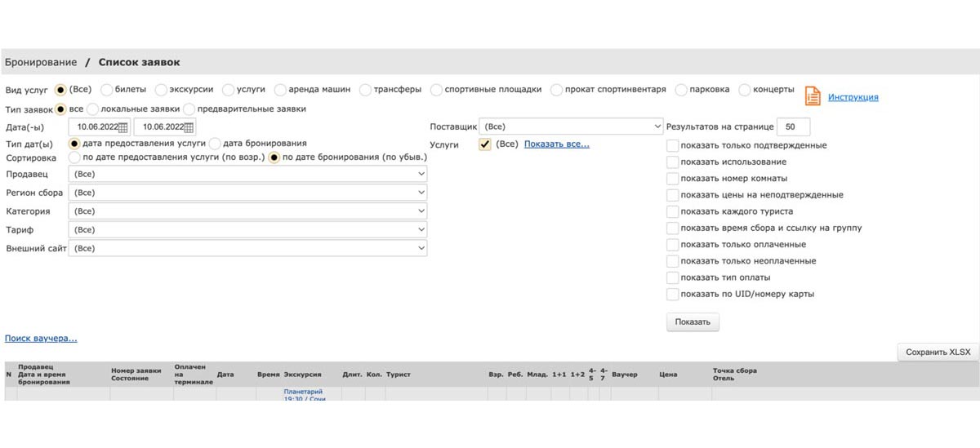Viewport: 980px width, 448px height.
Task: Open calendar picker for the end date
Action: (x=189, y=127)
